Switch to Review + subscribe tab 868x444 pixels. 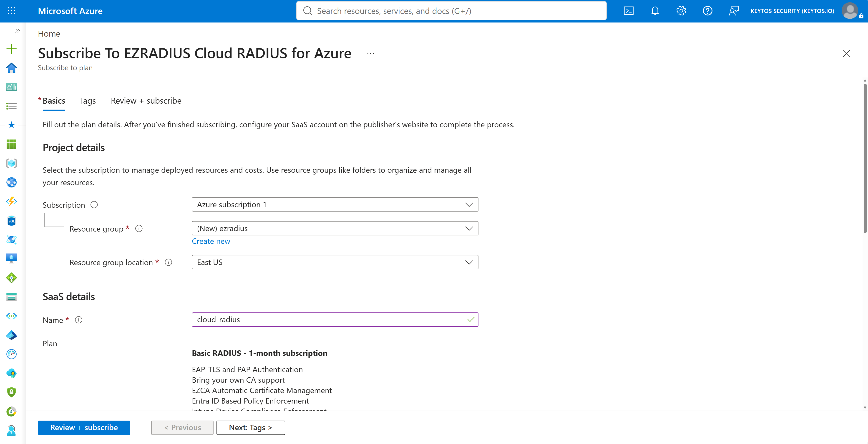coord(146,101)
